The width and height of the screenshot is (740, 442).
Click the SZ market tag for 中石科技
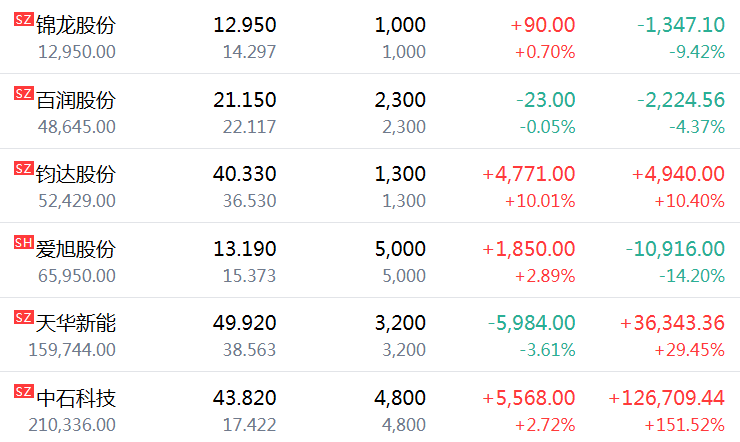(x=23, y=393)
